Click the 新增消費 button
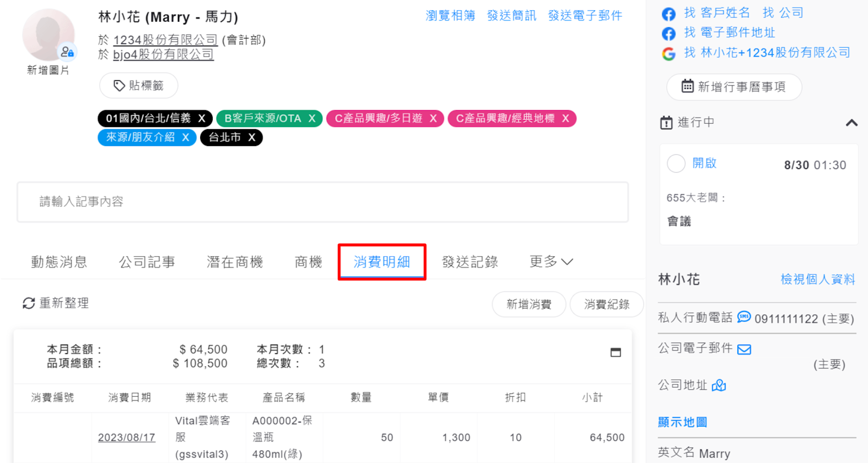The height and width of the screenshot is (463, 868). click(x=528, y=305)
